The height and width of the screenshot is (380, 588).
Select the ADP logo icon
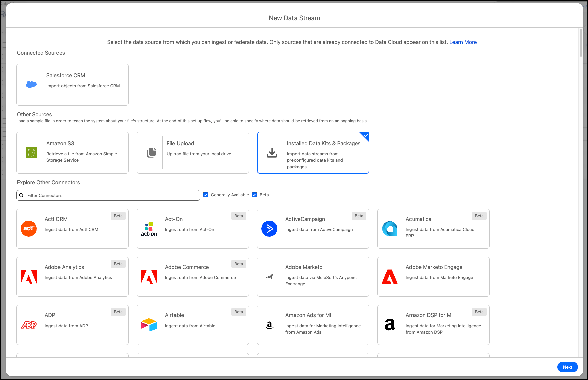pos(29,325)
